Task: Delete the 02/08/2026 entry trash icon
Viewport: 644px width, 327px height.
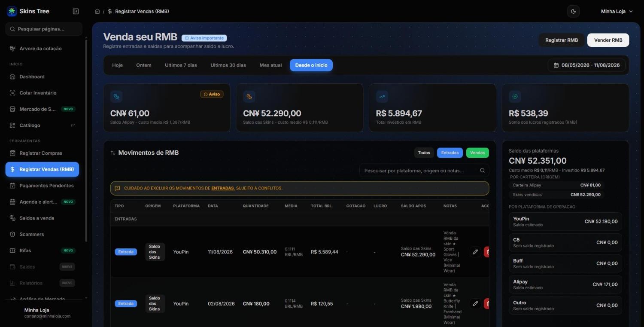Action: (487, 304)
